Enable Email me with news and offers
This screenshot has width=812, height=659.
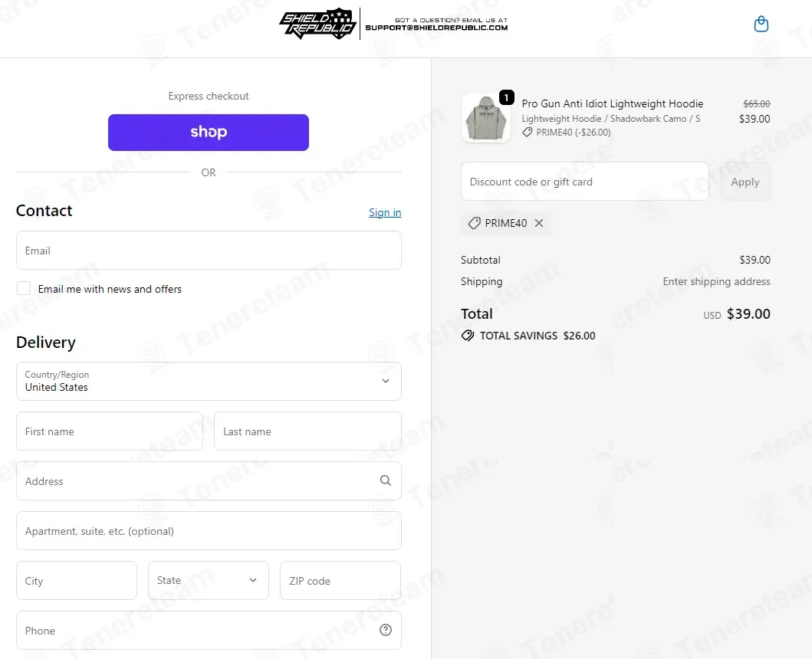24,289
